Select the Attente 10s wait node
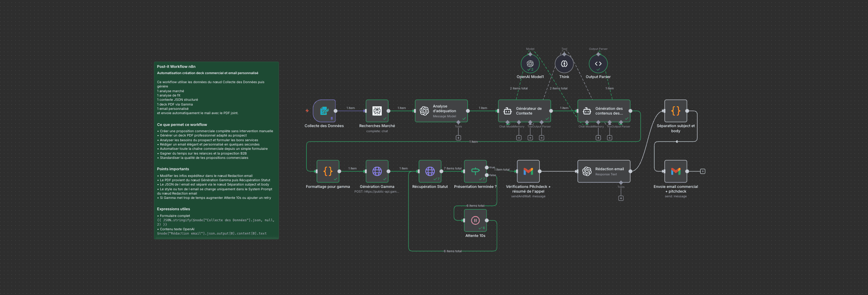 475,220
